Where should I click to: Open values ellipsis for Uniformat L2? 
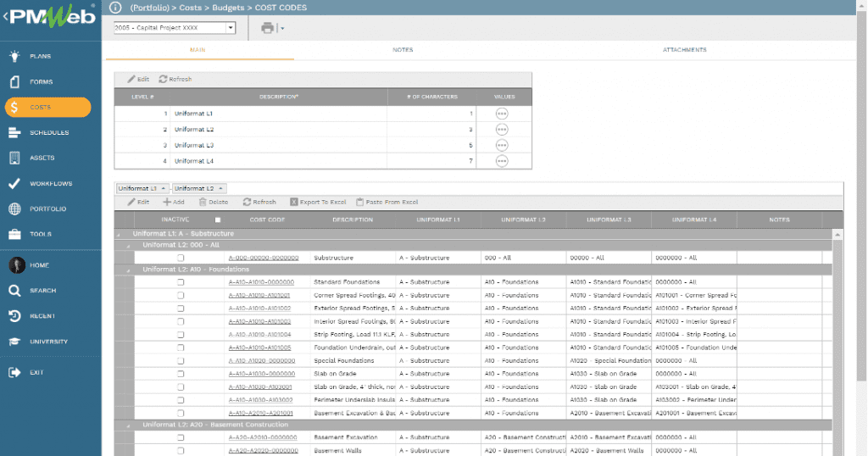point(502,130)
